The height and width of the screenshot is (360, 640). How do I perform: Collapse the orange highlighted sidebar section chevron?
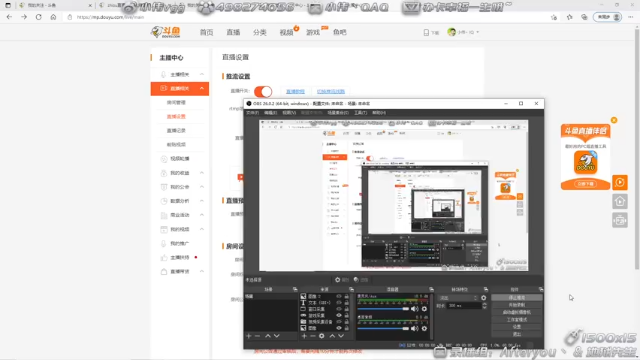tap(202, 88)
